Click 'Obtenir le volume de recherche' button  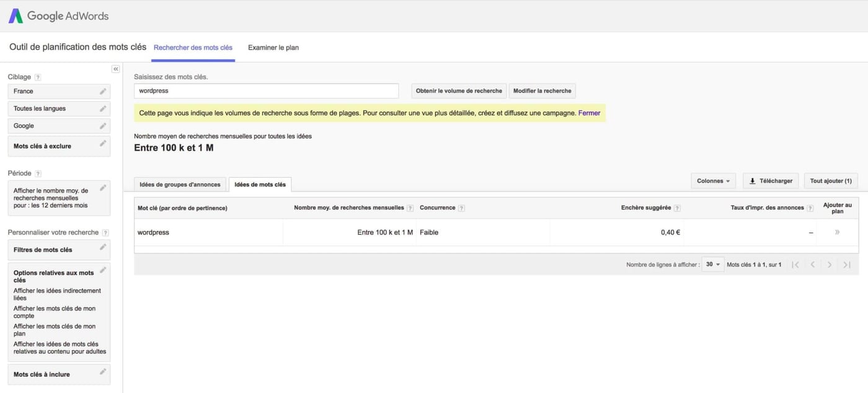pyautogui.click(x=458, y=91)
